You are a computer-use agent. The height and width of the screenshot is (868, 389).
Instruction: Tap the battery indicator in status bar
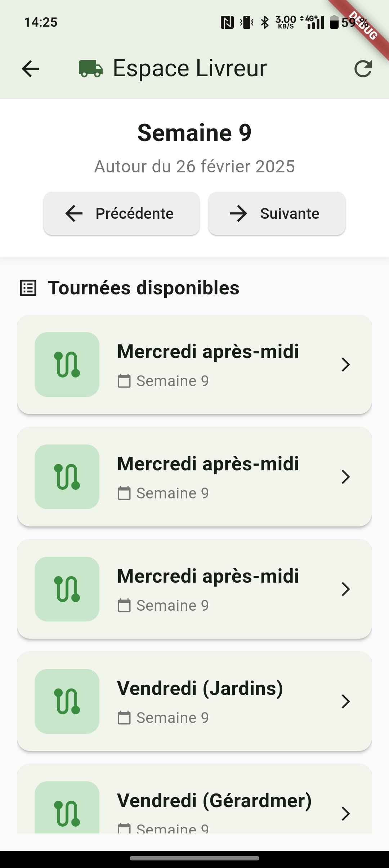[x=334, y=22]
